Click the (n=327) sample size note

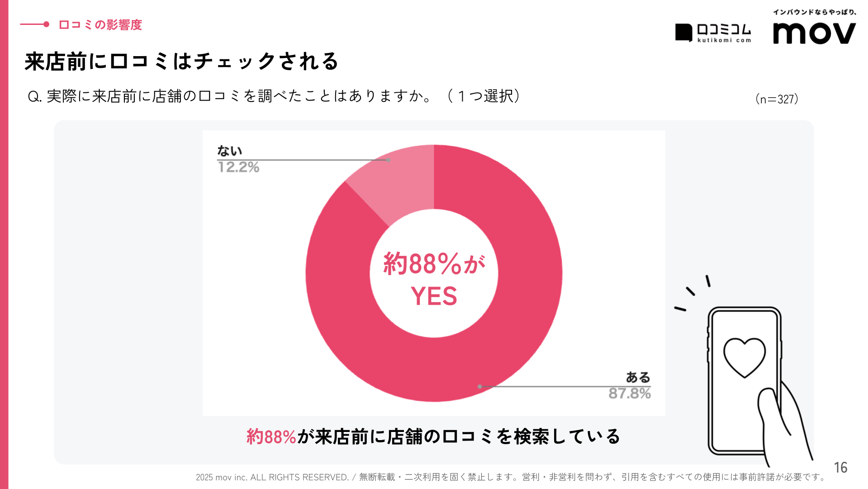click(x=777, y=99)
